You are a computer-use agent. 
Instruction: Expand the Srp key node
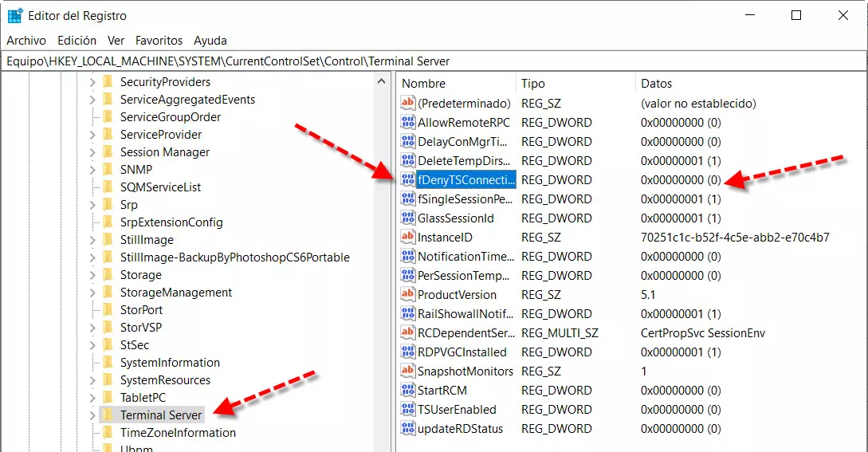[92, 205]
